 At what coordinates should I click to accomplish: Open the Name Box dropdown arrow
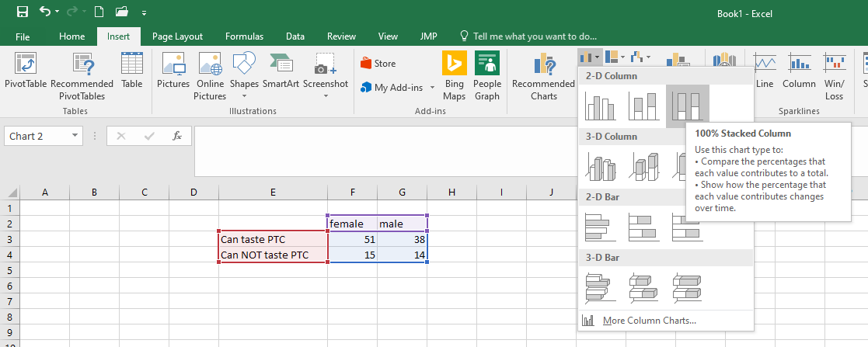[75, 136]
